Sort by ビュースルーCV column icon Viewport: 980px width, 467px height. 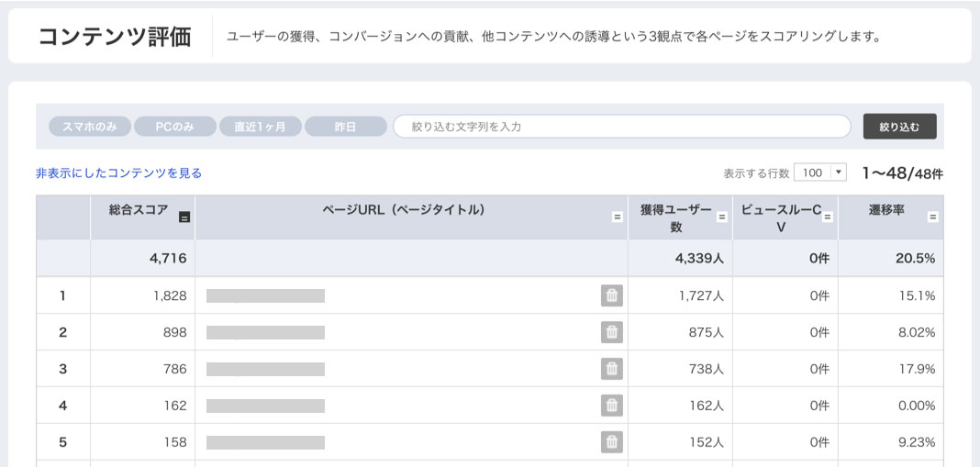828,217
